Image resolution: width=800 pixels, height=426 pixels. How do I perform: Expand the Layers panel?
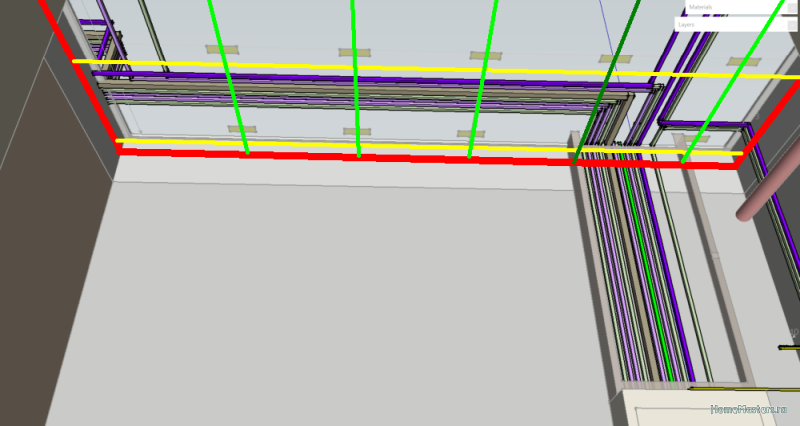[x=791, y=25]
